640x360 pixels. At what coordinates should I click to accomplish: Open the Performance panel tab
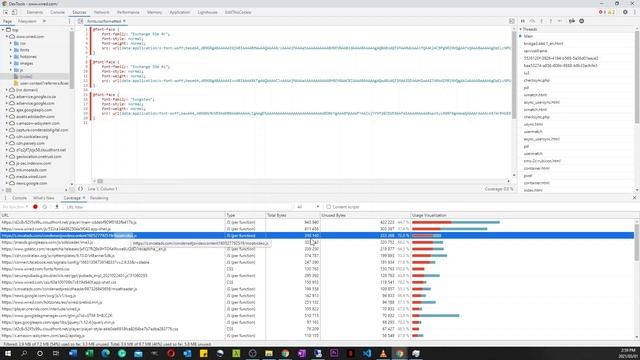click(x=128, y=12)
